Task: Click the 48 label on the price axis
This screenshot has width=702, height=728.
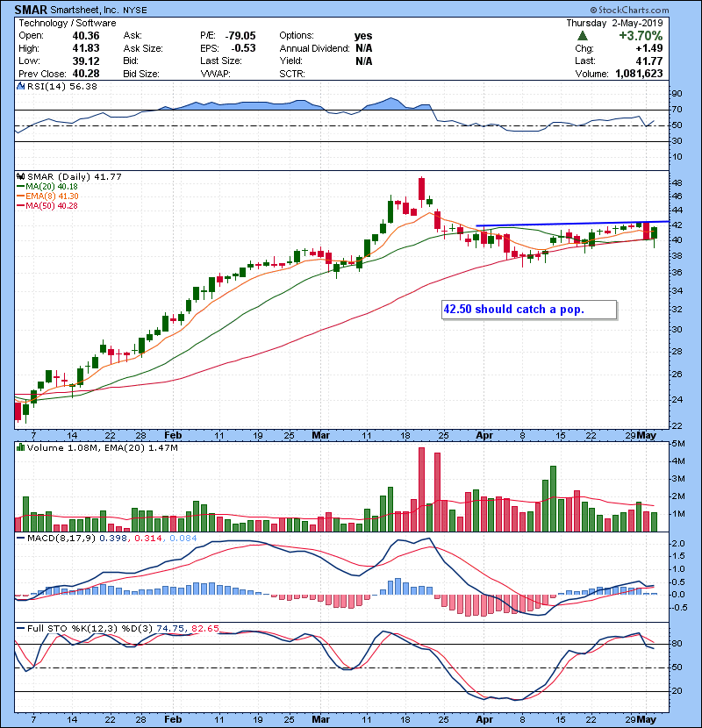Action: [x=677, y=182]
